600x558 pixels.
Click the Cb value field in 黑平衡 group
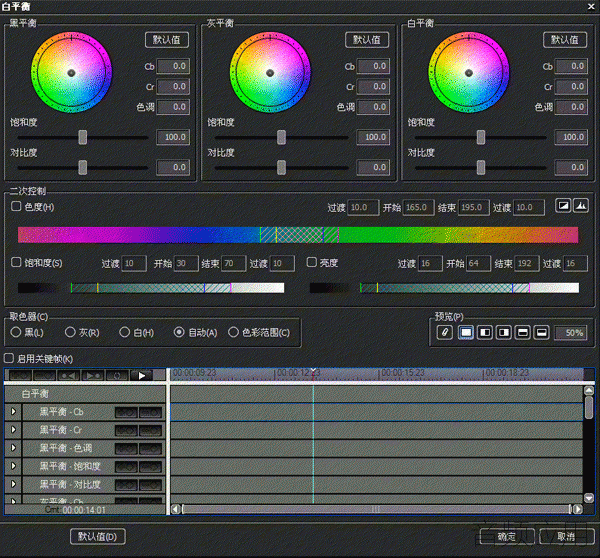pyautogui.click(x=173, y=66)
